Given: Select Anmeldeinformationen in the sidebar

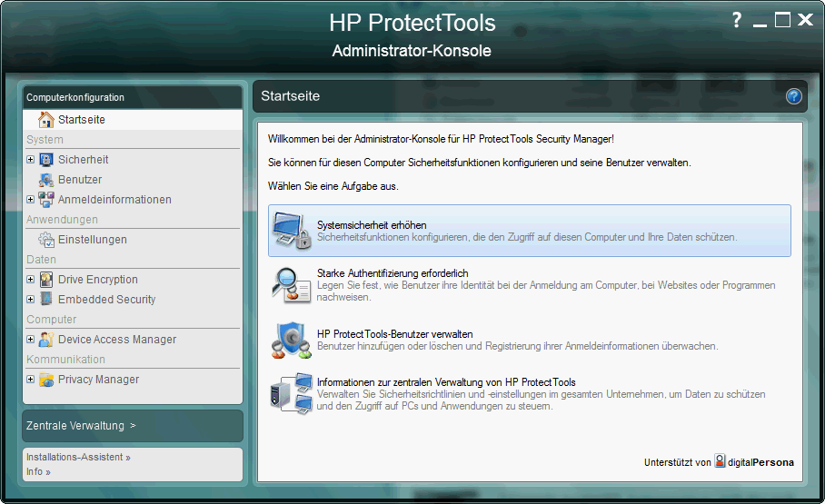Looking at the screenshot, I should pyautogui.click(x=114, y=200).
